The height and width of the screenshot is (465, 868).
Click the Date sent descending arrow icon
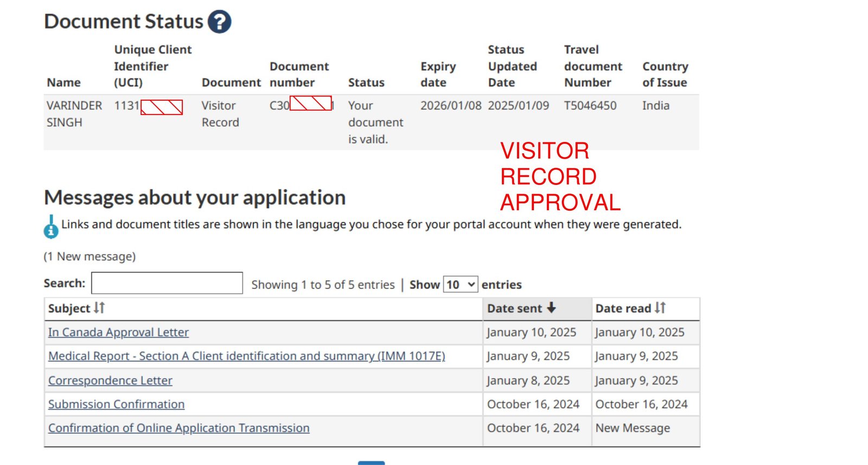point(551,308)
